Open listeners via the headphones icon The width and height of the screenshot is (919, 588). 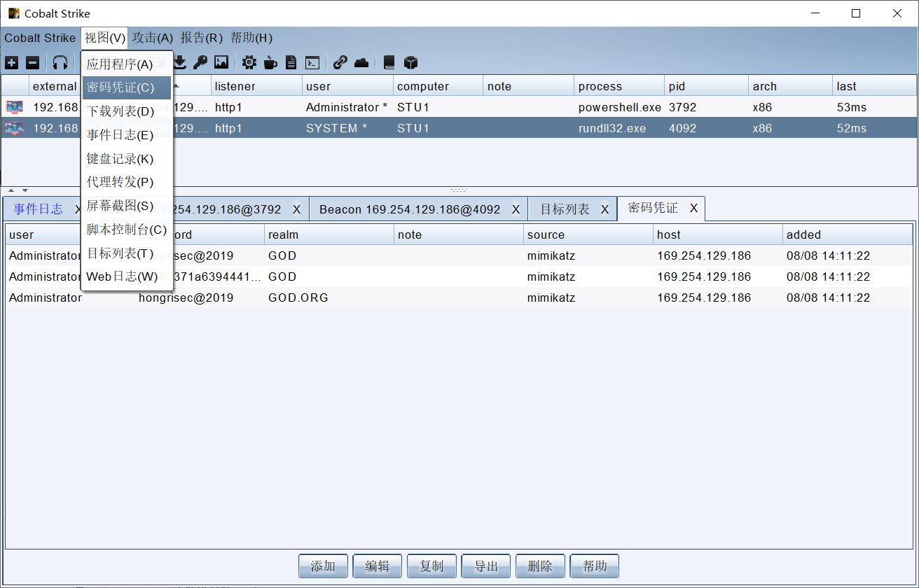tap(60, 63)
